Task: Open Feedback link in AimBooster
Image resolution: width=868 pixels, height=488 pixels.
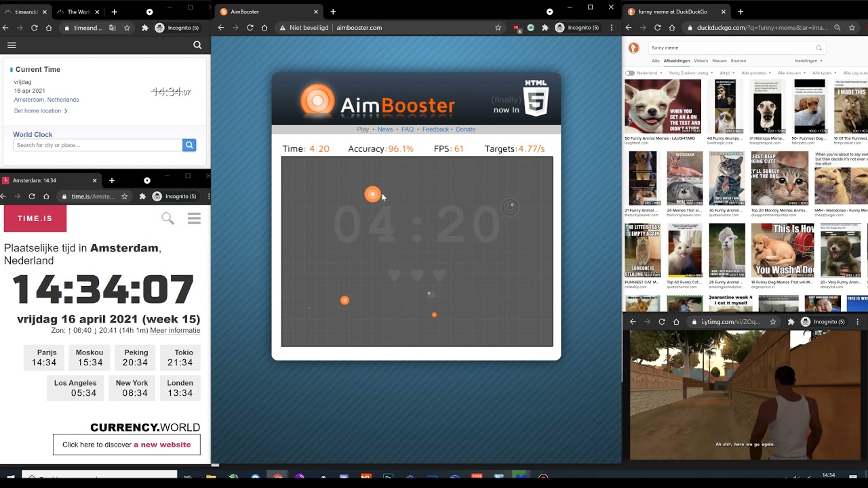Action: (435, 129)
